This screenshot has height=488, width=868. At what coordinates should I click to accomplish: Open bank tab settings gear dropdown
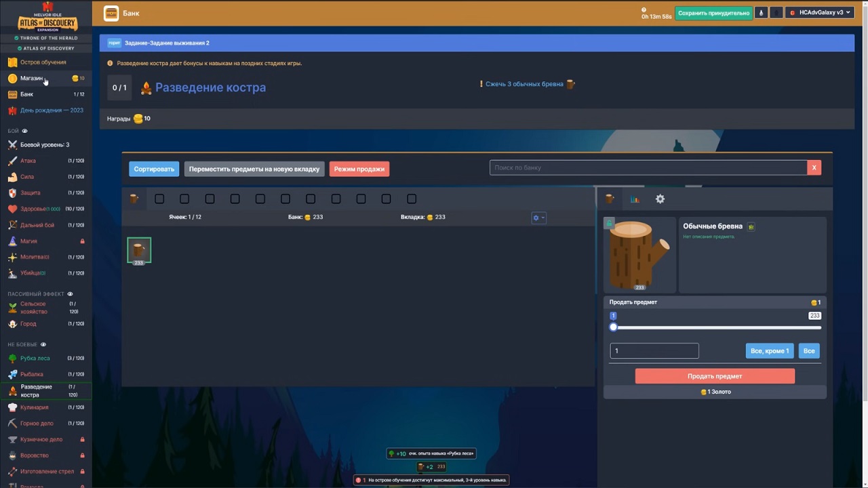[x=538, y=218]
